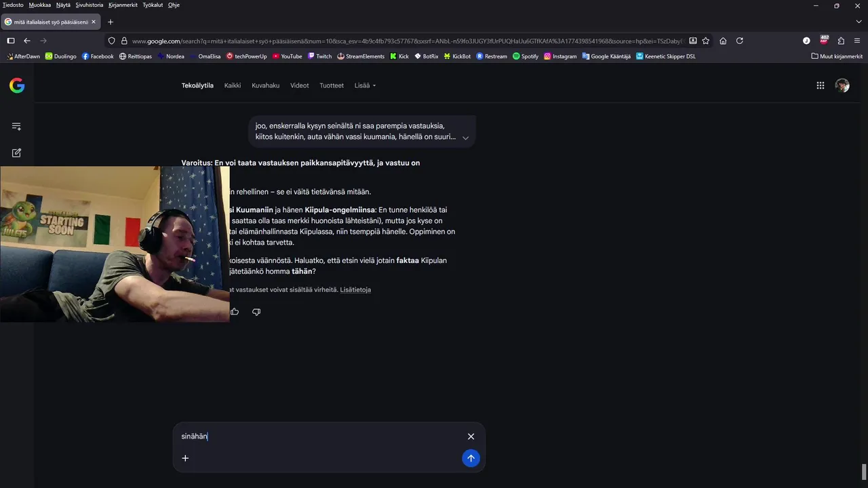Image resolution: width=868 pixels, height=488 pixels.
Task: Open the Muut kirjanmerkit folder
Action: [x=837, y=56]
